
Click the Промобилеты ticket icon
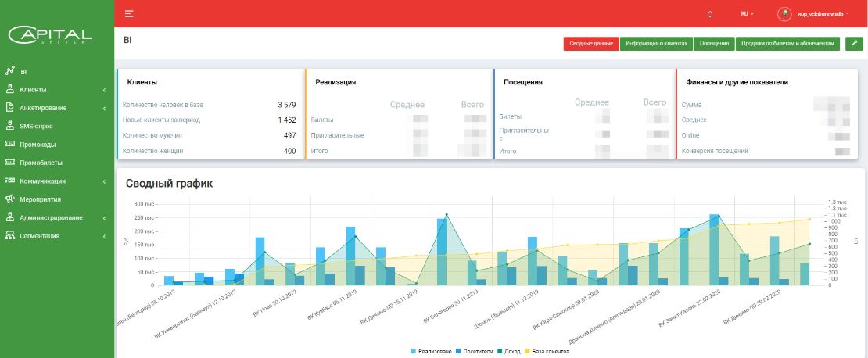coord(10,163)
